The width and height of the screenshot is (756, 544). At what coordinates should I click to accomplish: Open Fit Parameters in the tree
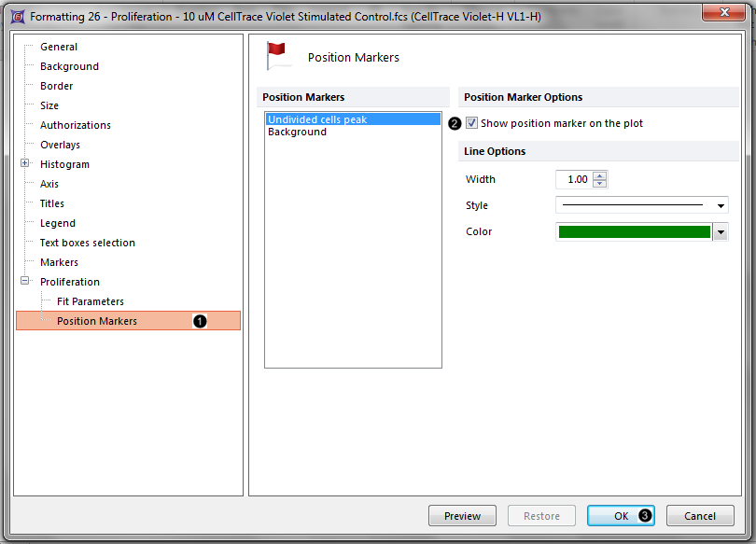pos(90,301)
